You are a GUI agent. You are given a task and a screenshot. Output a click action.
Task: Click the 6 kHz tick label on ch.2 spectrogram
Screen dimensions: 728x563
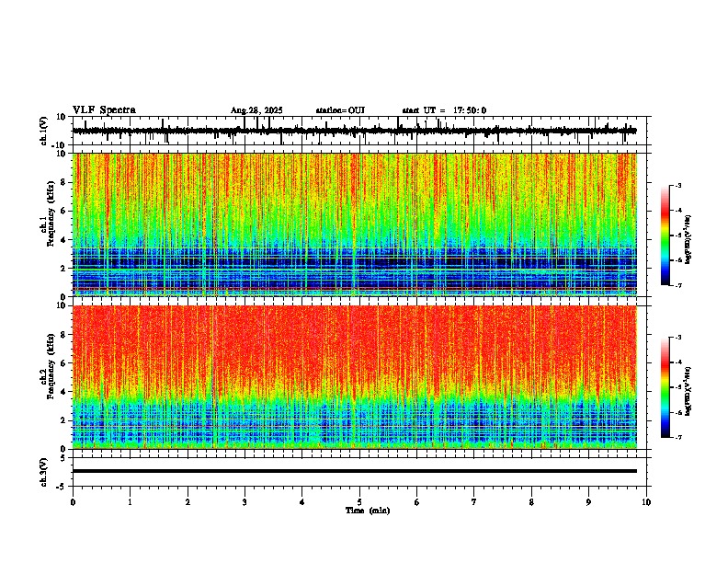[x=63, y=363]
